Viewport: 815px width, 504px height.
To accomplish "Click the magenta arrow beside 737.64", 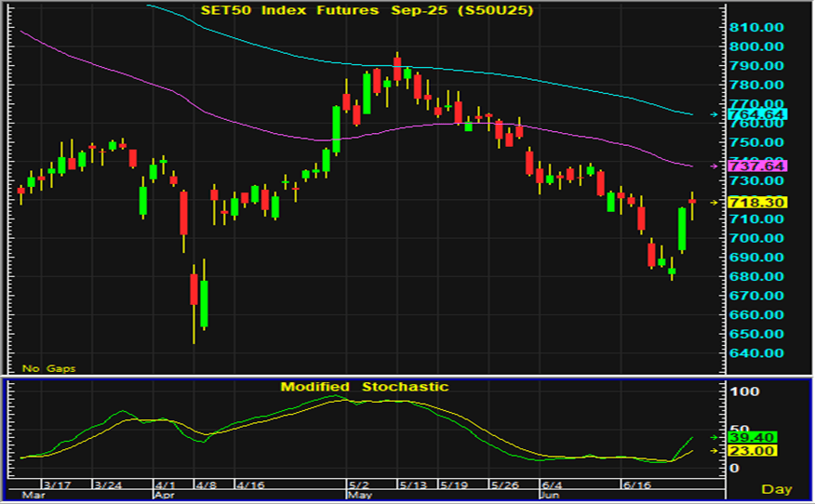I will (715, 166).
